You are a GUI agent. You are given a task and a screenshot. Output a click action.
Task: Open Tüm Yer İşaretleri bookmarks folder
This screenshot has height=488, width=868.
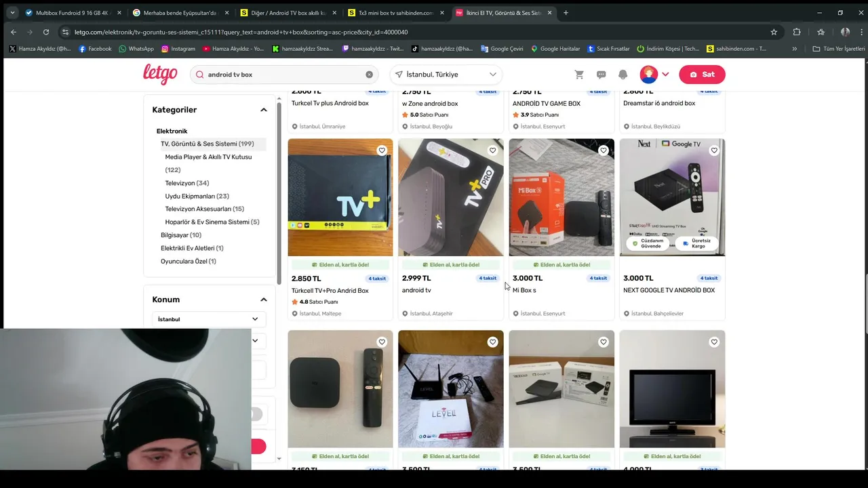840,49
